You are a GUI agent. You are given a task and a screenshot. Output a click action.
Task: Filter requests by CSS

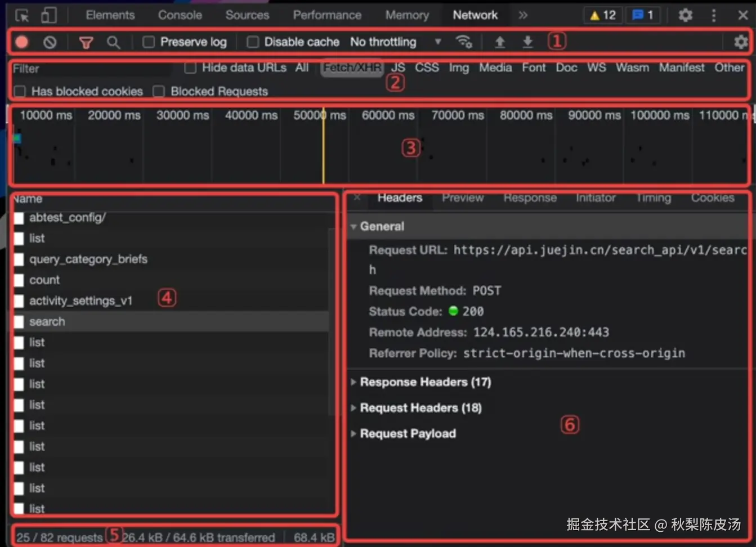427,68
